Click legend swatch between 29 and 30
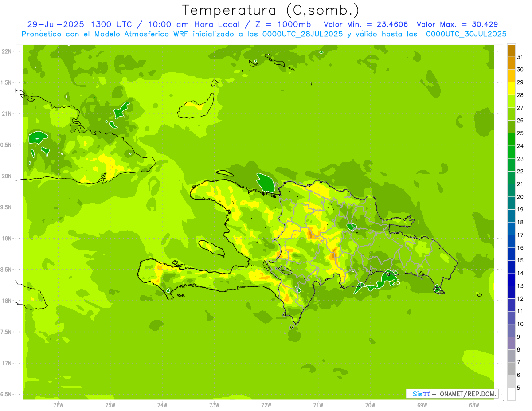Viewport: 532px width, 411px height. point(511,76)
